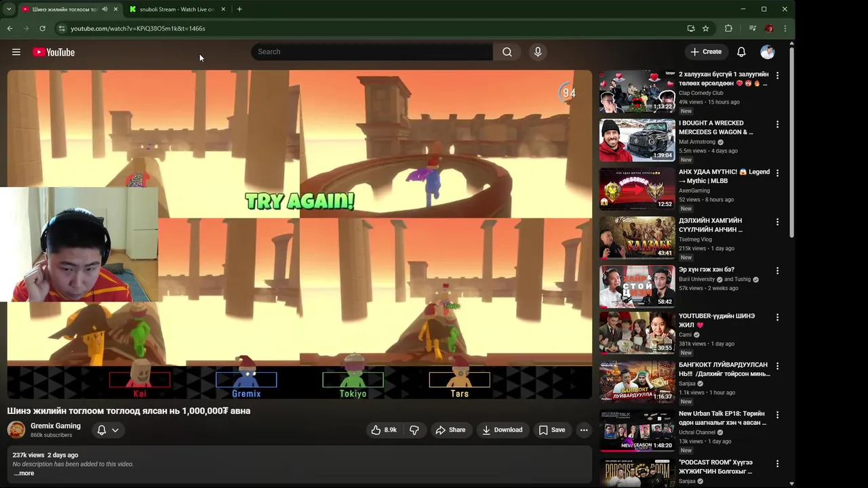Open the Clap Comedy Club video thumbnail
868x488 pixels.
pos(637,91)
